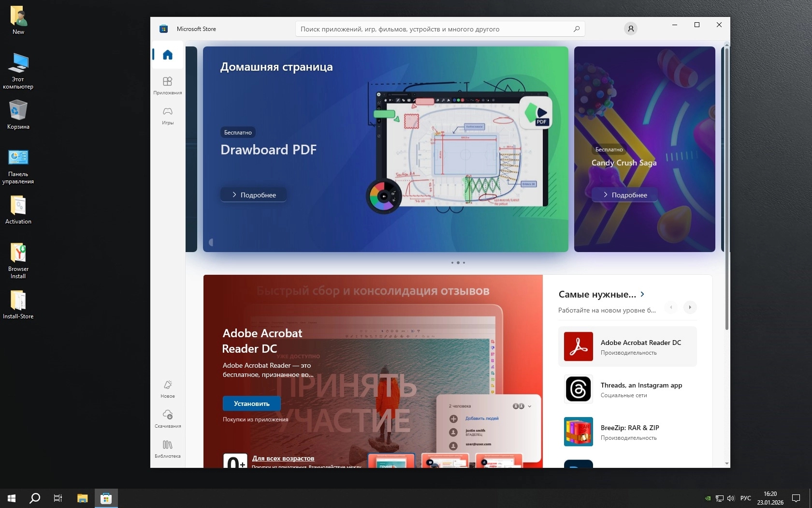
Task: Click the search magnifier icon in search box
Action: [576, 29]
